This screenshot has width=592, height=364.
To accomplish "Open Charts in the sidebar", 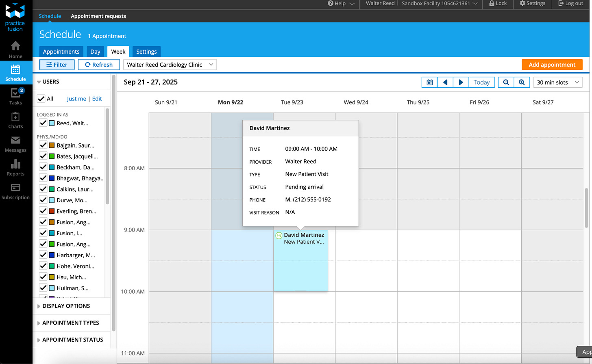I will click(15, 120).
